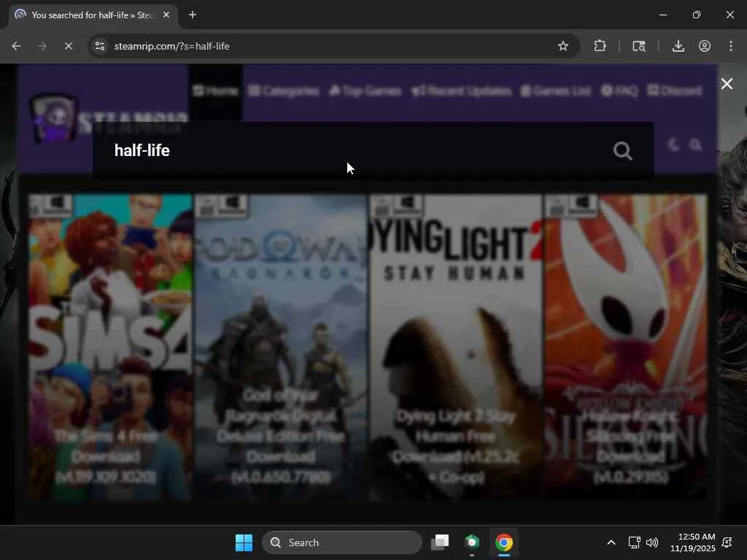Click the media/search tabs toolbar icon

point(639,46)
